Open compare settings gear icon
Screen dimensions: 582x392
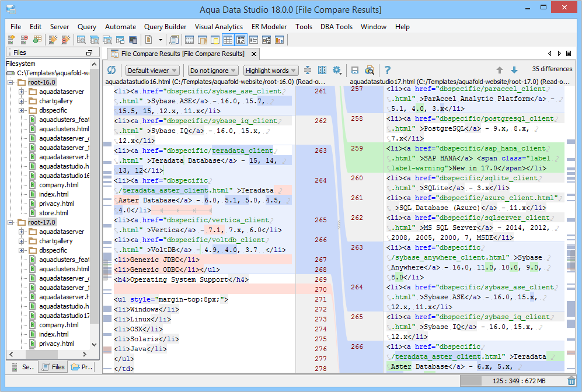click(x=337, y=71)
